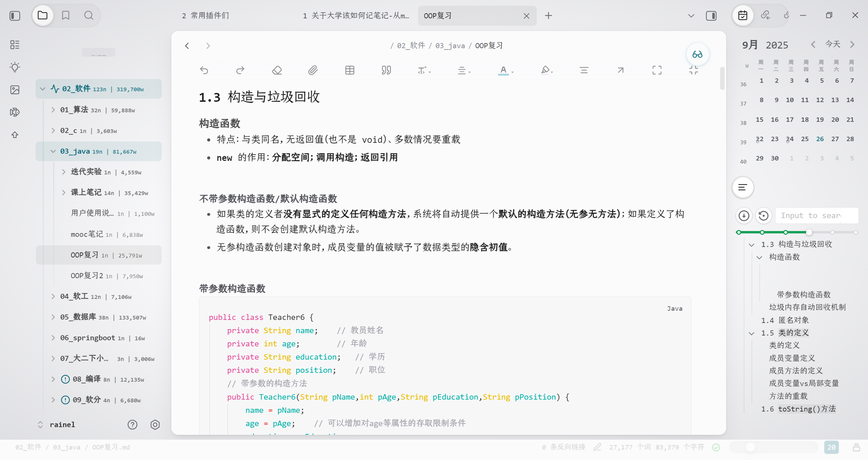Click the undo arrow in editor toolbar
The height and width of the screenshot is (460, 868).
click(x=204, y=70)
